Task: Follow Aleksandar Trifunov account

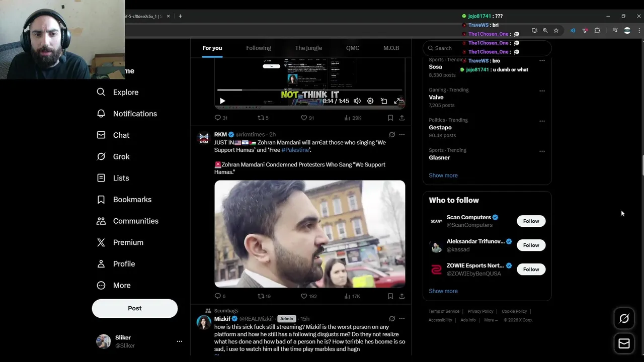Action: point(531,245)
